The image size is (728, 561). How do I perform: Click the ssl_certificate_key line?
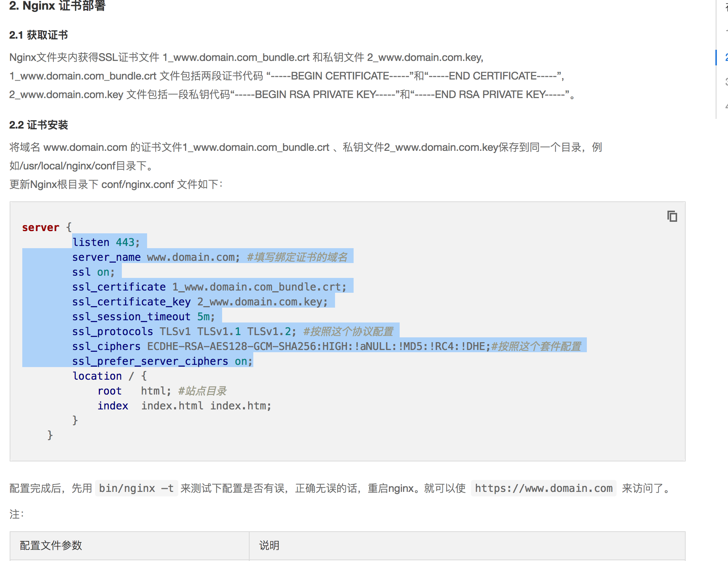(x=200, y=302)
